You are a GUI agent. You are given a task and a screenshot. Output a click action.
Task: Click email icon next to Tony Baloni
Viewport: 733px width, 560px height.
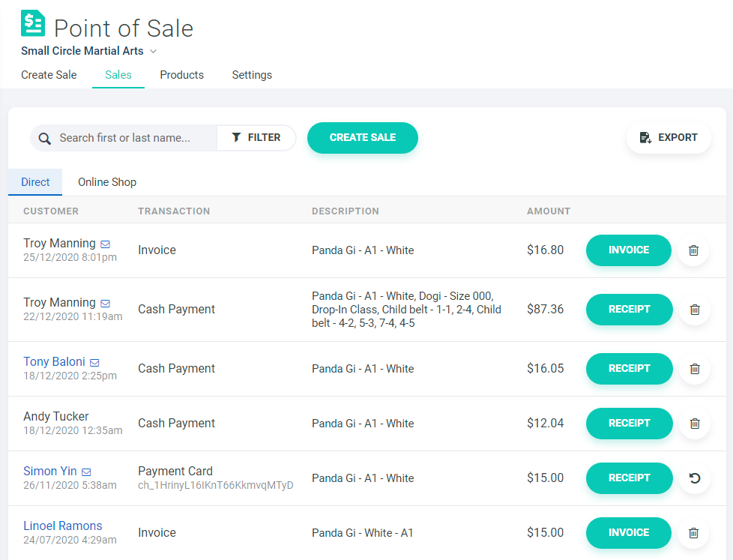(94, 363)
